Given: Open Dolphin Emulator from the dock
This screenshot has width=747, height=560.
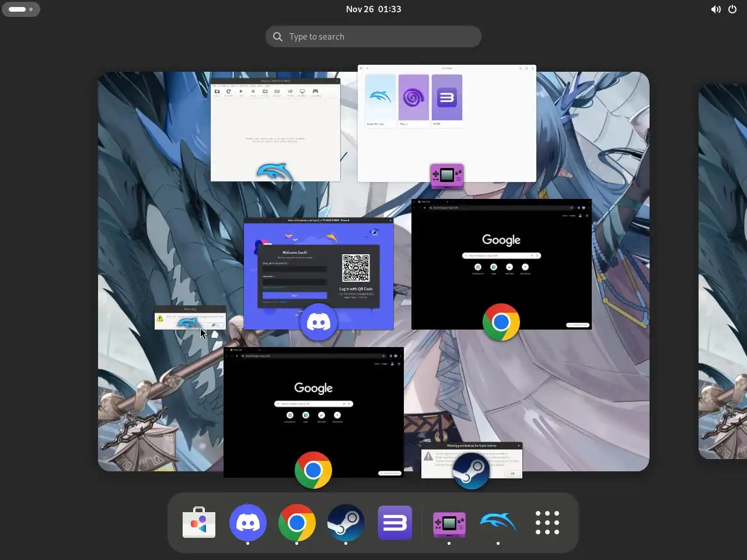Looking at the screenshot, I should (x=498, y=523).
